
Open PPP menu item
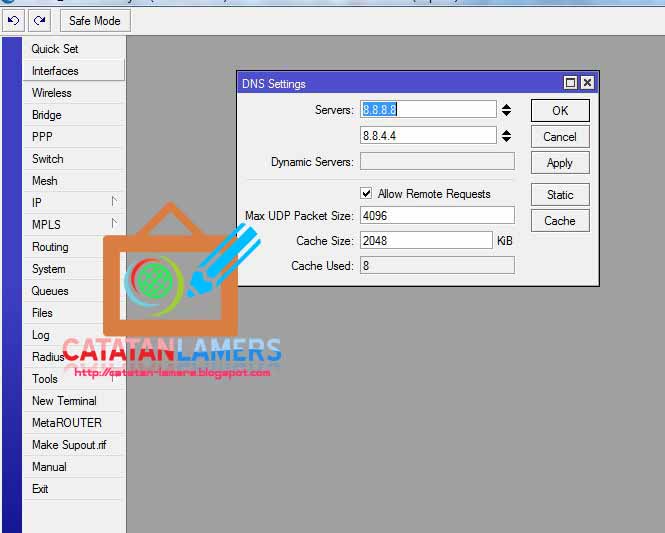point(74,137)
